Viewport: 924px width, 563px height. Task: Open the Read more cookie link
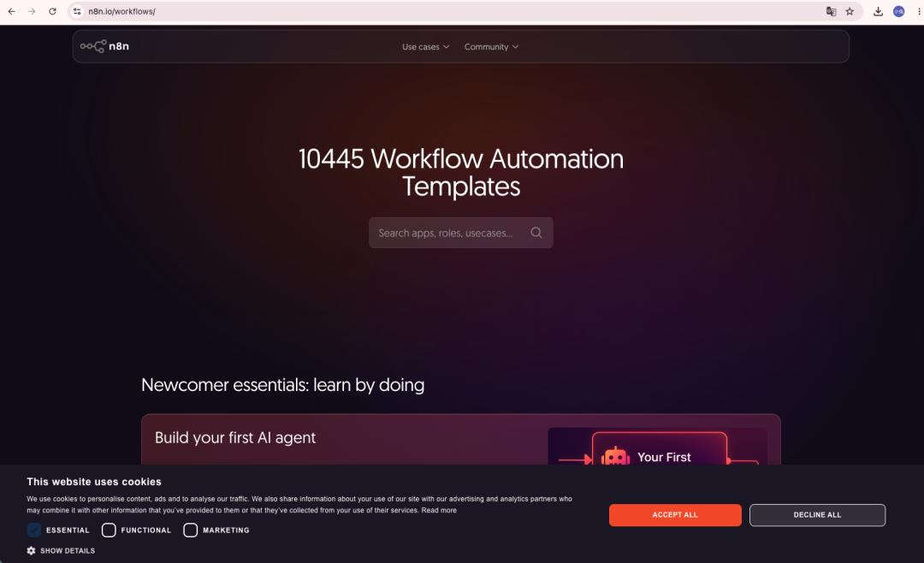(x=439, y=511)
